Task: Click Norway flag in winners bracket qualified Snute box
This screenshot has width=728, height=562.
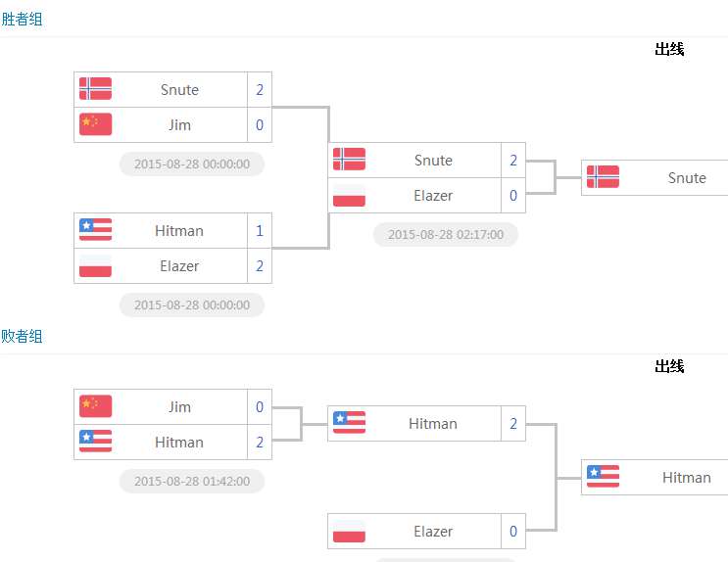Action: coord(603,177)
